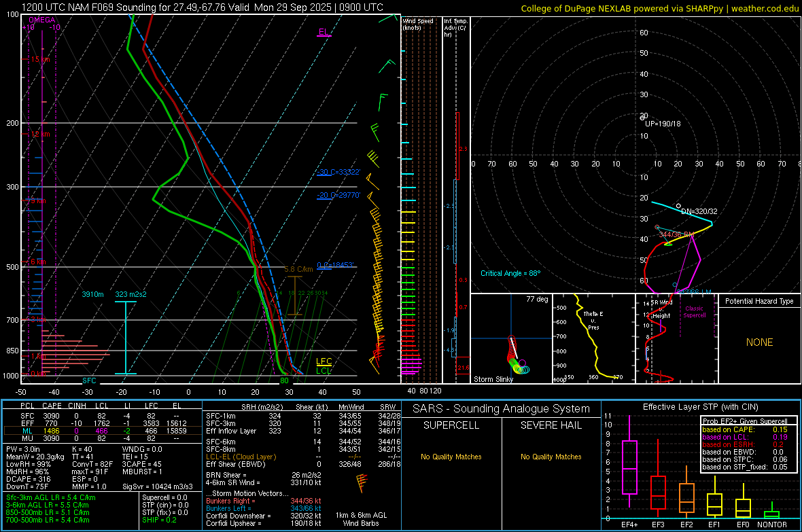Click the Theta-E v. Pres inset title
Screen dimensions: 802x532
tap(593, 320)
